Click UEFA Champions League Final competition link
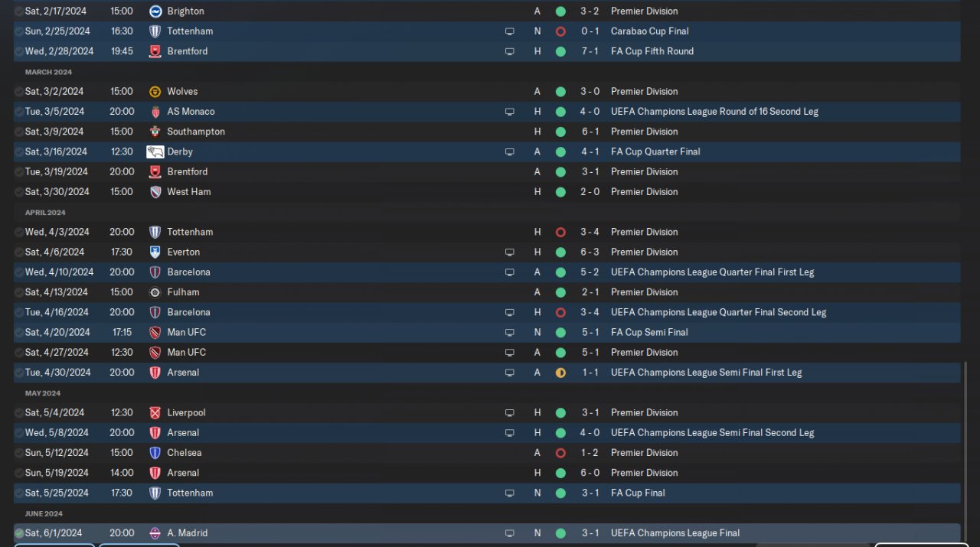 675,533
